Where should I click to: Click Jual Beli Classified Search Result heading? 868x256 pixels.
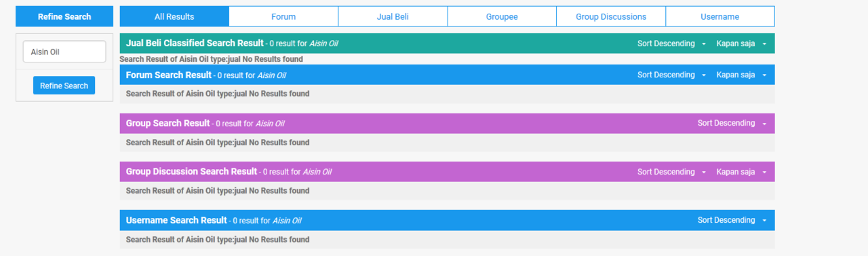tap(195, 43)
